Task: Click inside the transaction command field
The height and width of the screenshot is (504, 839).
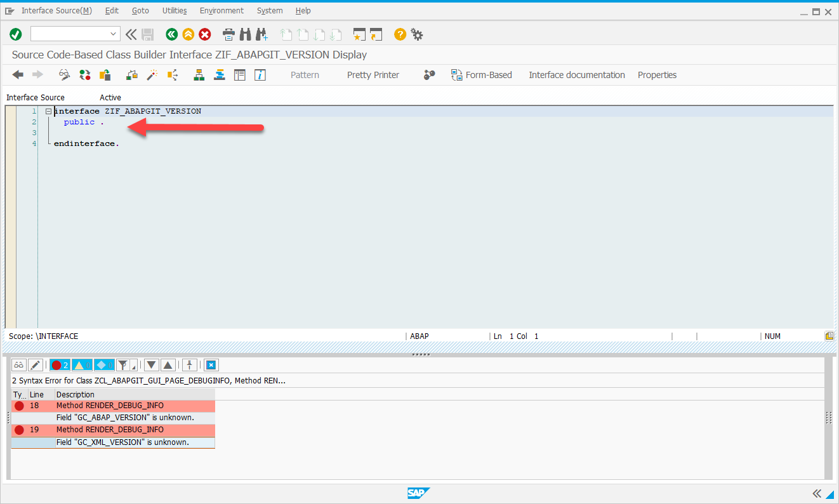Action: (70, 34)
